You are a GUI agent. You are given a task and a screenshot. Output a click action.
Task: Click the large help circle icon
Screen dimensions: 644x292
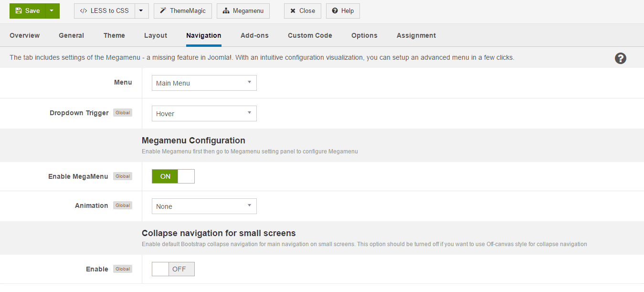[620, 58]
